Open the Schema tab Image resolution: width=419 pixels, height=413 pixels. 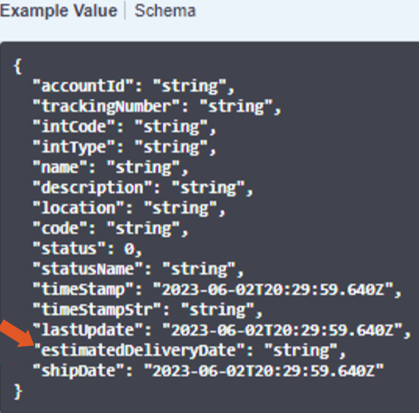165,11
